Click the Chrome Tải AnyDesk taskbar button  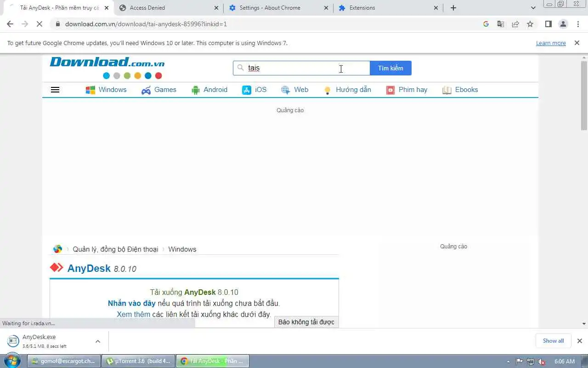[213, 361]
